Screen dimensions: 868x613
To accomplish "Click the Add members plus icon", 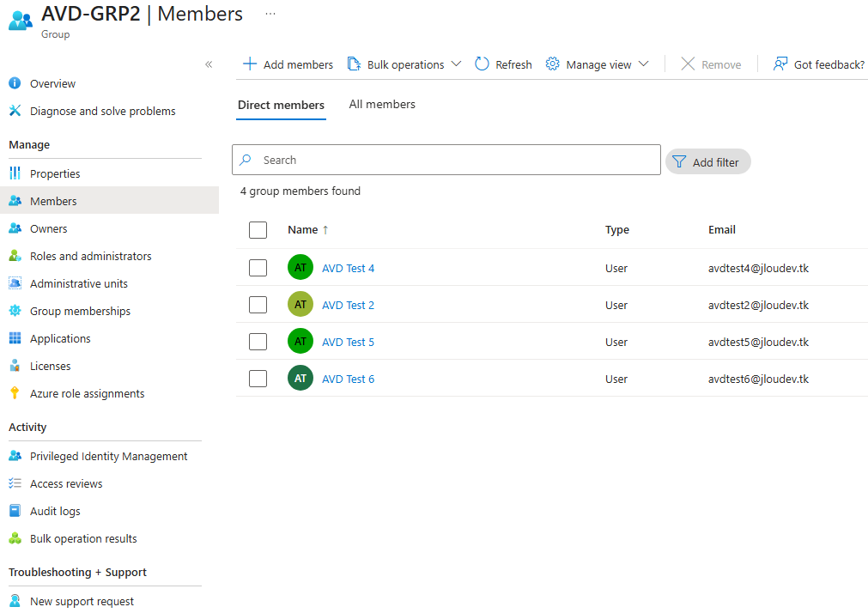I will tap(250, 64).
